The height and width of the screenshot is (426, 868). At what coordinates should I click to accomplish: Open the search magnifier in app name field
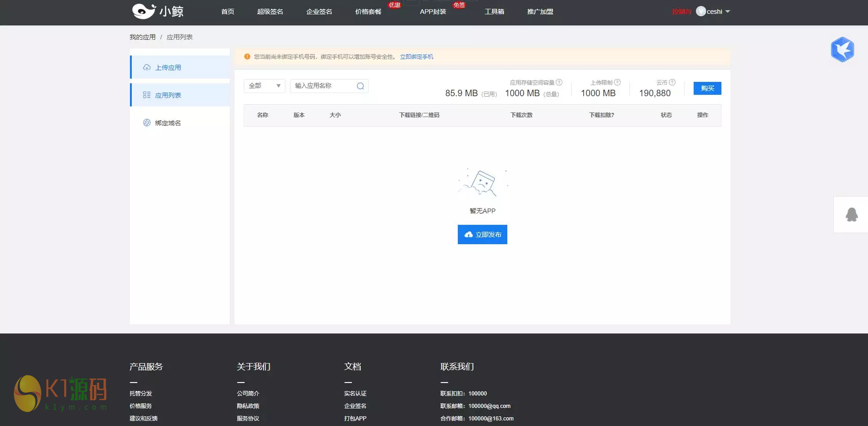point(360,86)
